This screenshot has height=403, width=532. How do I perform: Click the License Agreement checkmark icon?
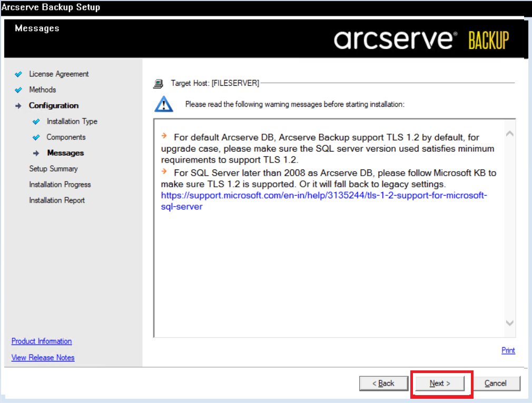(x=19, y=74)
